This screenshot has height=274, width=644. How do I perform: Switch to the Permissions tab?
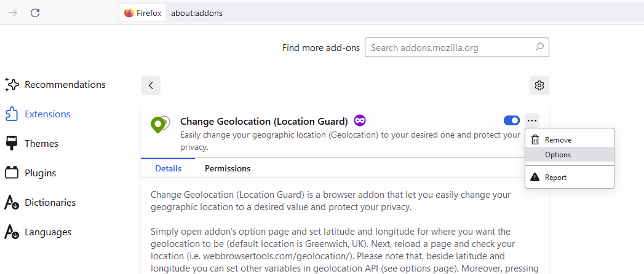(228, 168)
